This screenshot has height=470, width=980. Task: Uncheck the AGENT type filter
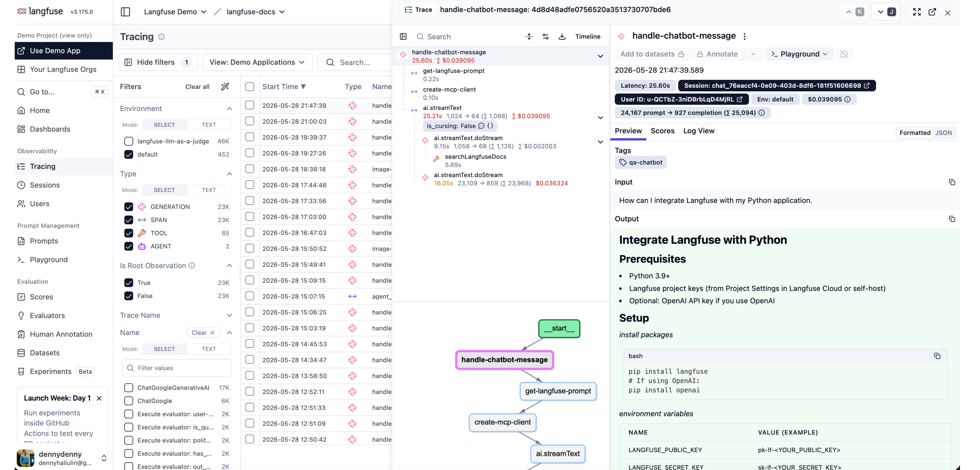pos(129,246)
